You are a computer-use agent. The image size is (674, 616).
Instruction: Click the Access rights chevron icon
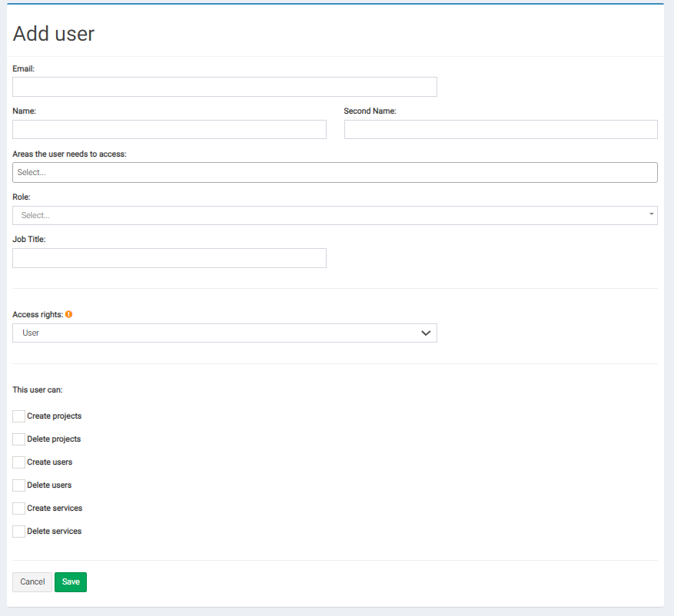coord(426,333)
